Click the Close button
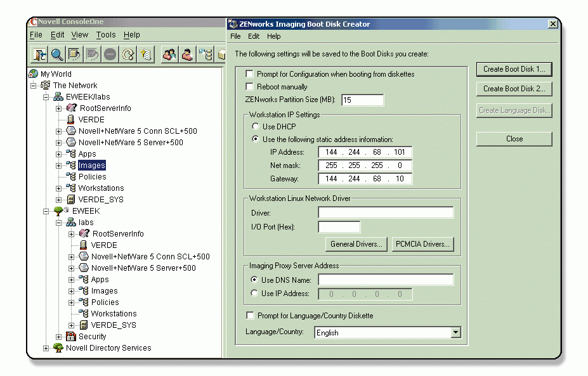The width and height of the screenshot is (588, 376). (x=514, y=139)
